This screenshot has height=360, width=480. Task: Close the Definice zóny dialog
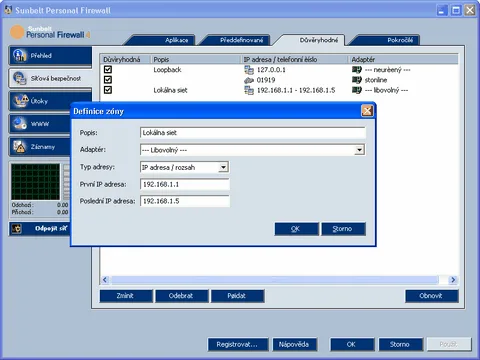[x=367, y=111]
